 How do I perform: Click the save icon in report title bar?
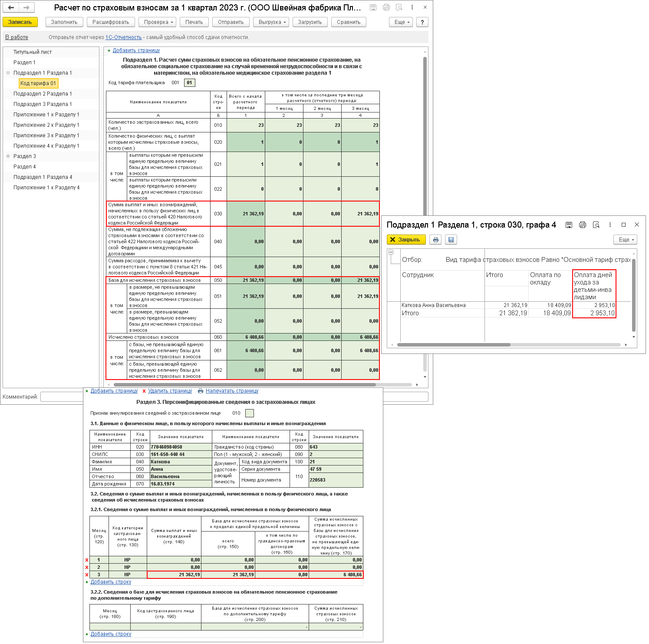click(373, 7)
